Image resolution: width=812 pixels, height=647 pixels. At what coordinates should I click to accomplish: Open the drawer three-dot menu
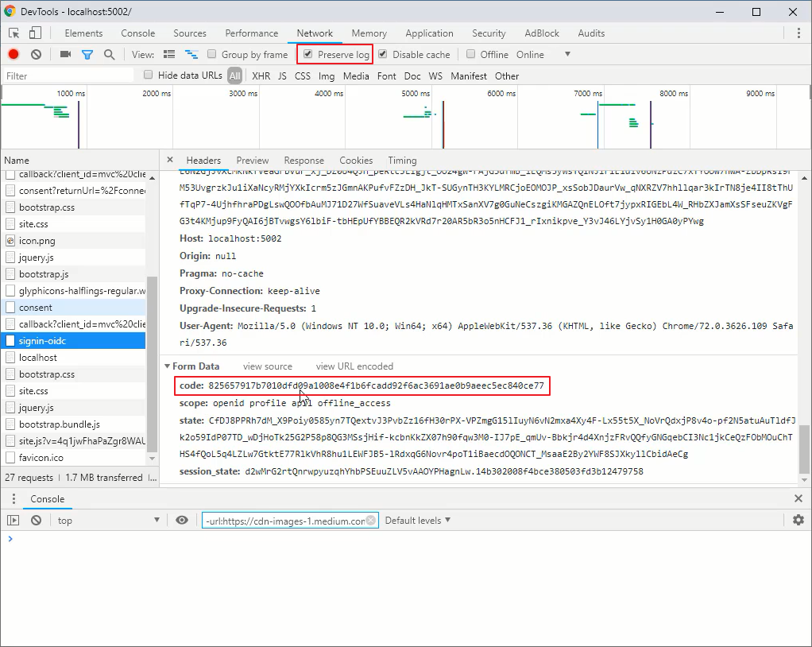14,499
